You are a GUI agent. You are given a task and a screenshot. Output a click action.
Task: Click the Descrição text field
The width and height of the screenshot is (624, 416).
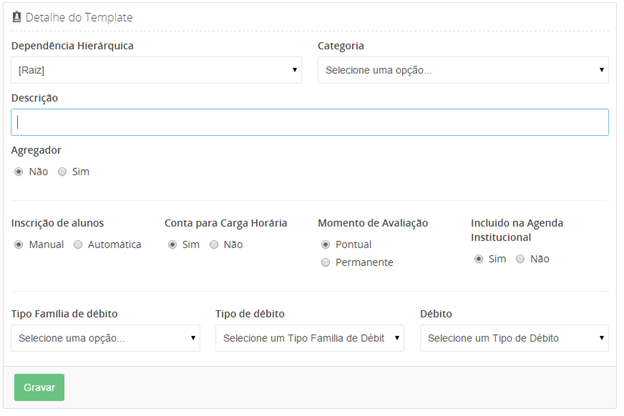click(310, 122)
